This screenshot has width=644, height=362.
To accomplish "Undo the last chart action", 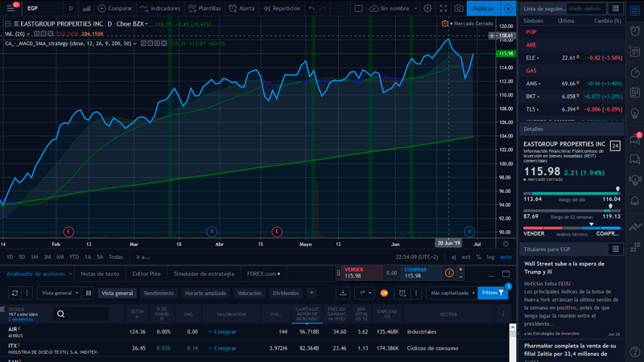I will click(312, 8).
